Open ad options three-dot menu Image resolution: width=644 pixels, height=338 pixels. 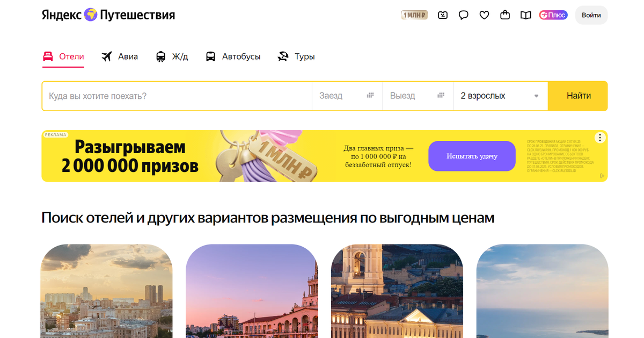click(601, 138)
